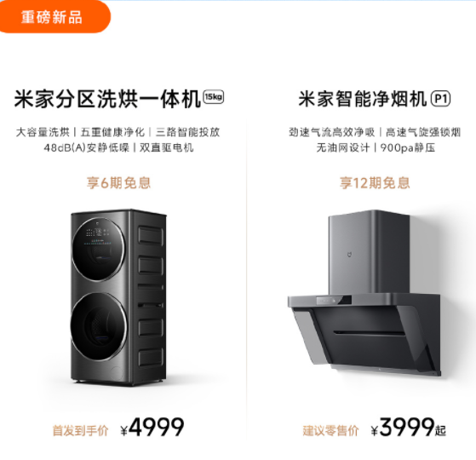Screen dimensions: 476x460
Task: Click the 享12期免息 installment offer
Action: pos(375,183)
